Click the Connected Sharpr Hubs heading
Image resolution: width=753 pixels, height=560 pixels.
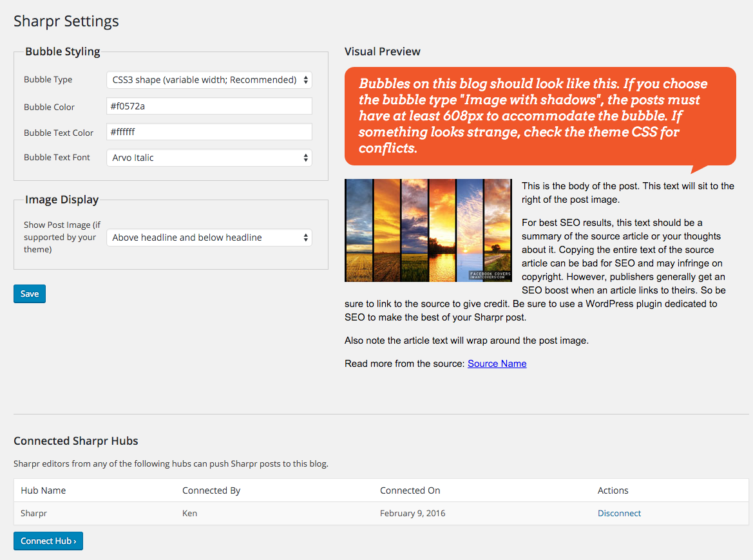pyautogui.click(x=76, y=441)
